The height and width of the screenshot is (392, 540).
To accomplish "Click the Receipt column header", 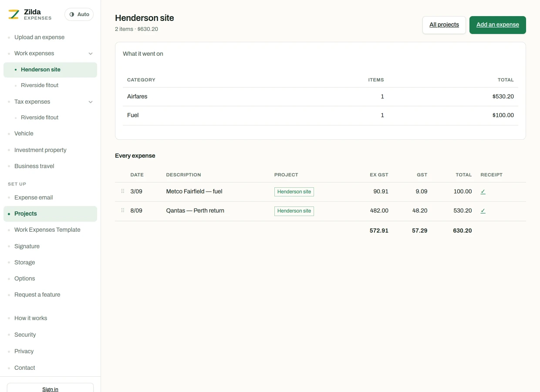I will coord(491,175).
